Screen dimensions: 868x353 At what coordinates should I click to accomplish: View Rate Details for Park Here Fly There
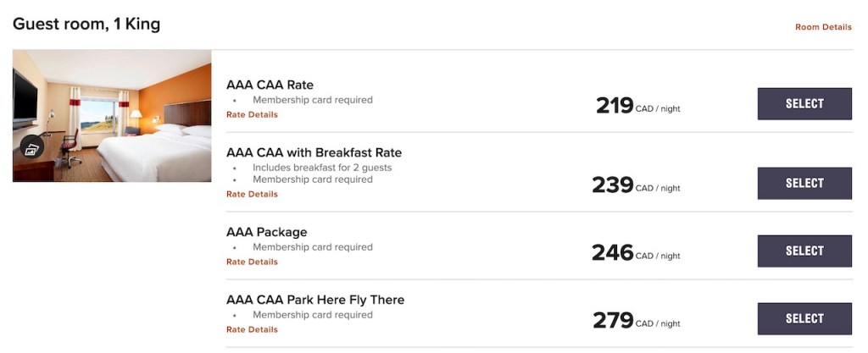click(x=252, y=330)
